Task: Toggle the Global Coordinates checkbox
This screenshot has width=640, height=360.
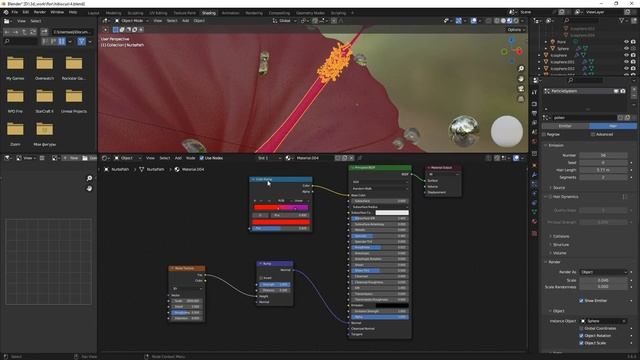Action: tap(581, 329)
